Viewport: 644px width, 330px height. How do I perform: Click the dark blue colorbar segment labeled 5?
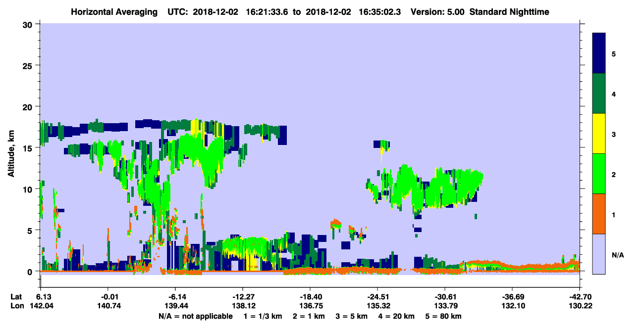(x=599, y=53)
